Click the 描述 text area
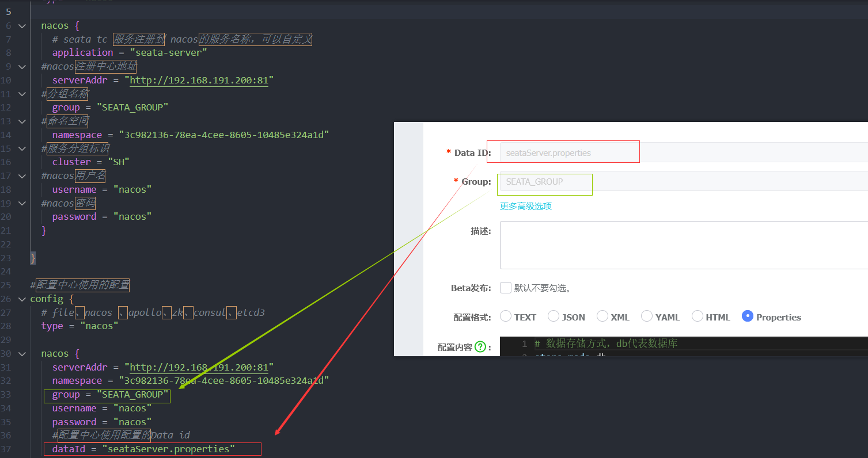The image size is (868, 458). pos(684,245)
